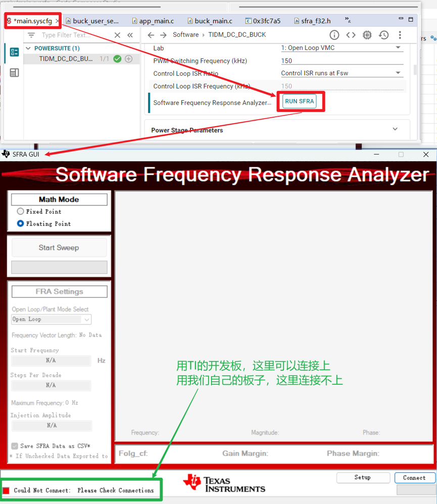Viewport: 437px width, 504px height.
Task: Click the Setup button
Action: (x=363, y=477)
